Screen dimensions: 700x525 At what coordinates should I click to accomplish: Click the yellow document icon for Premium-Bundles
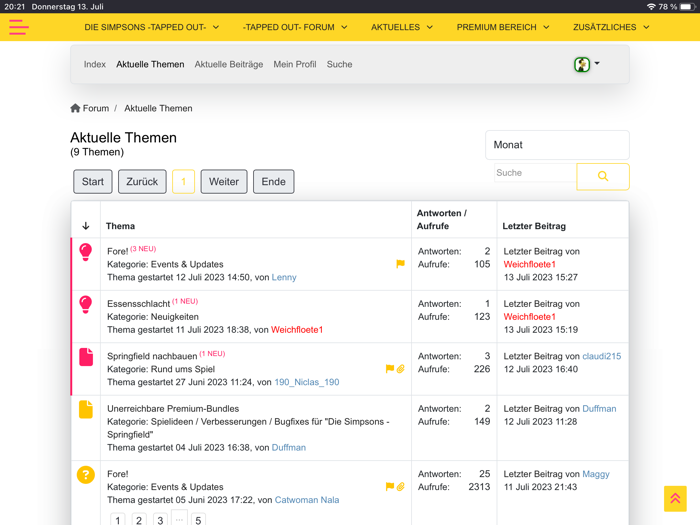point(86,409)
